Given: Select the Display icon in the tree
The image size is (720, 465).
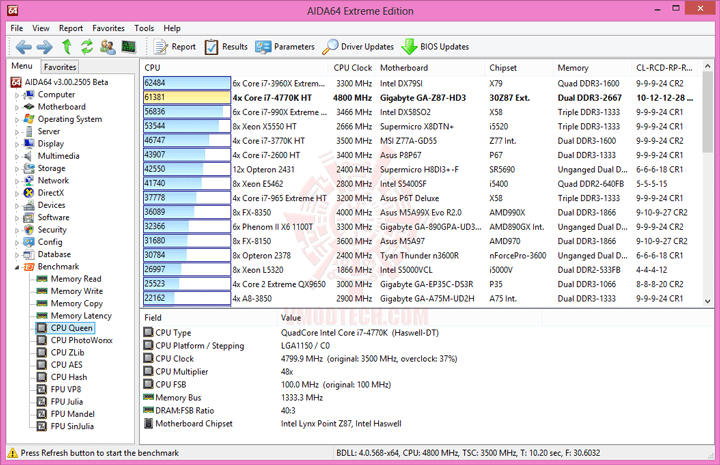Looking at the screenshot, I should 29,144.
